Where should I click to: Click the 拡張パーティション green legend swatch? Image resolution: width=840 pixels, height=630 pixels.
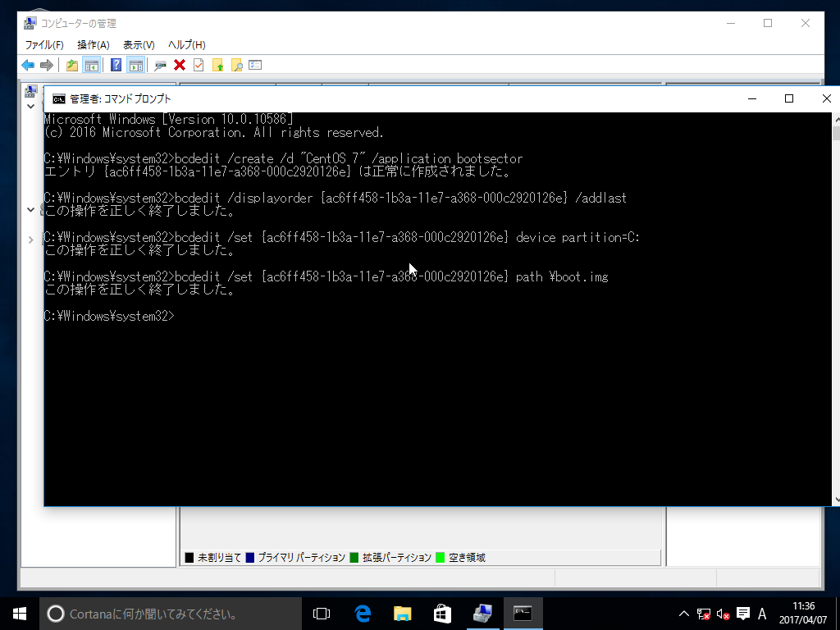pyautogui.click(x=354, y=558)
